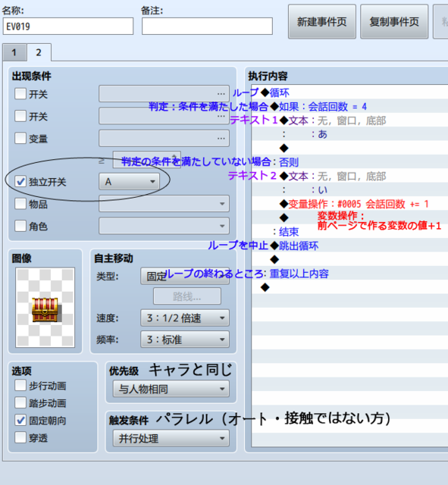The image size is (448, 485).
Task: Click the empty command line below 重复以上内容
Action: pos(349,288)
